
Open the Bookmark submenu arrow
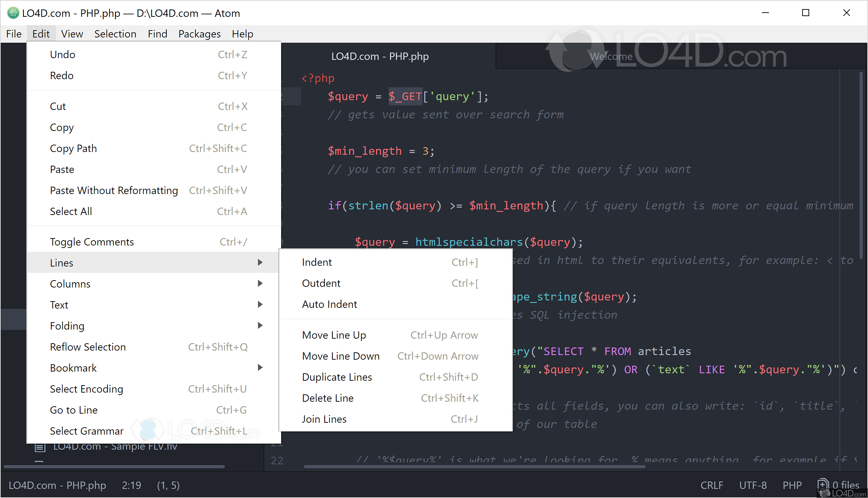tap(260, 367)
